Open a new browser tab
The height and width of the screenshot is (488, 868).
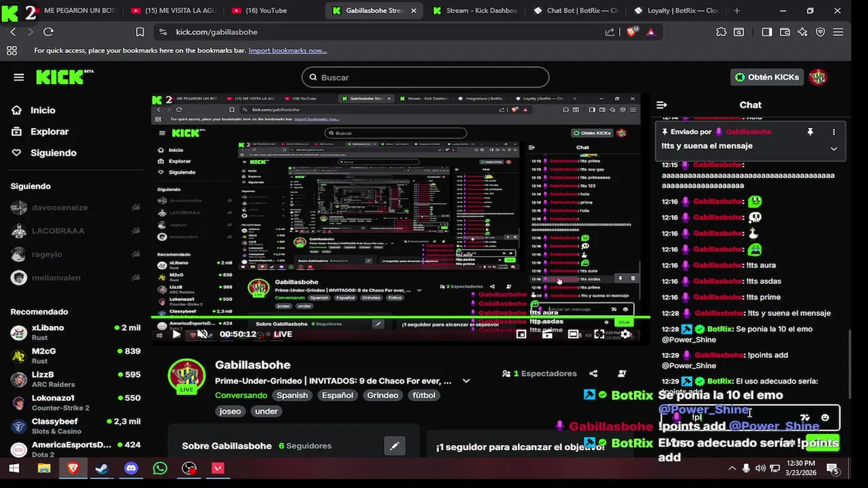737,11
